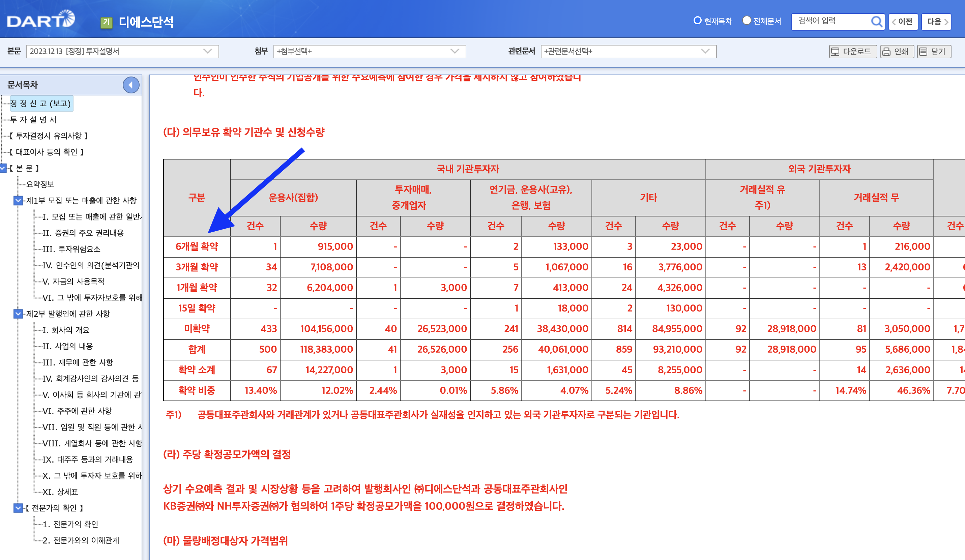
Task: Click the 다음 next button
Action: [936, 22]
